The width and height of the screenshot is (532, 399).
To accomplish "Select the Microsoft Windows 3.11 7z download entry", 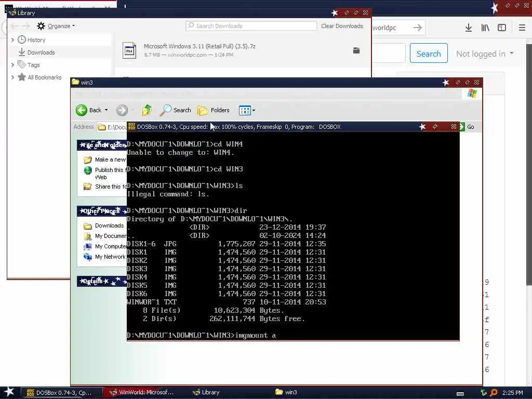I will coord(242,50).
